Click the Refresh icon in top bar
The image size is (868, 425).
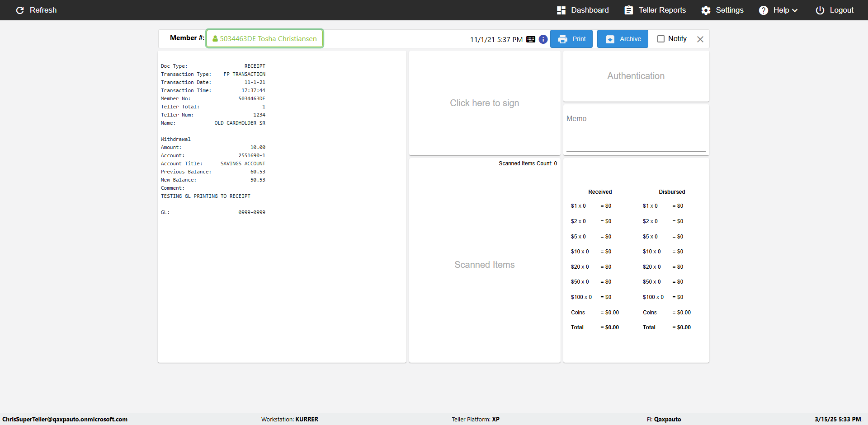point(20,10)
